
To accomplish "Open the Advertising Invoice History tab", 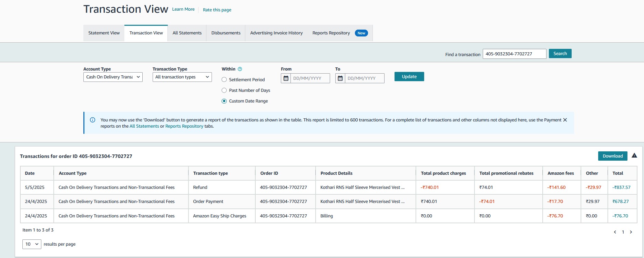I will click(276, 33).
